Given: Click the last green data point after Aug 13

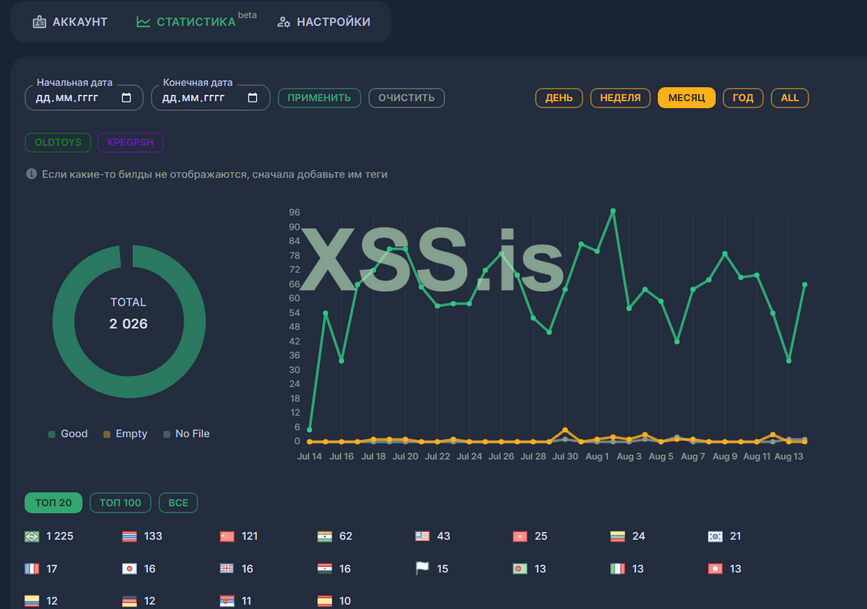Looking at the screenshot, I should pyautogui.click(x=805, y=285).
